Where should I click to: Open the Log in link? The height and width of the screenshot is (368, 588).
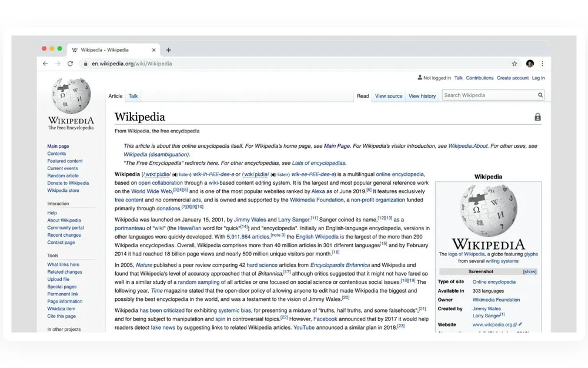538,78
